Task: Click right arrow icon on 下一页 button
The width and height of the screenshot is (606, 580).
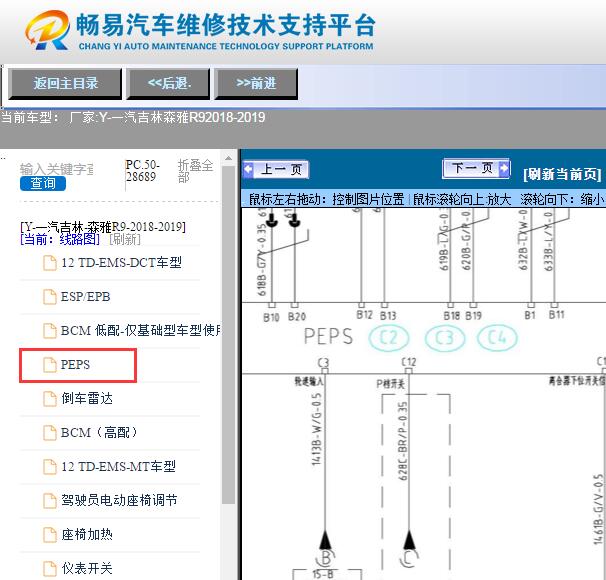Action: pos(504,168)
